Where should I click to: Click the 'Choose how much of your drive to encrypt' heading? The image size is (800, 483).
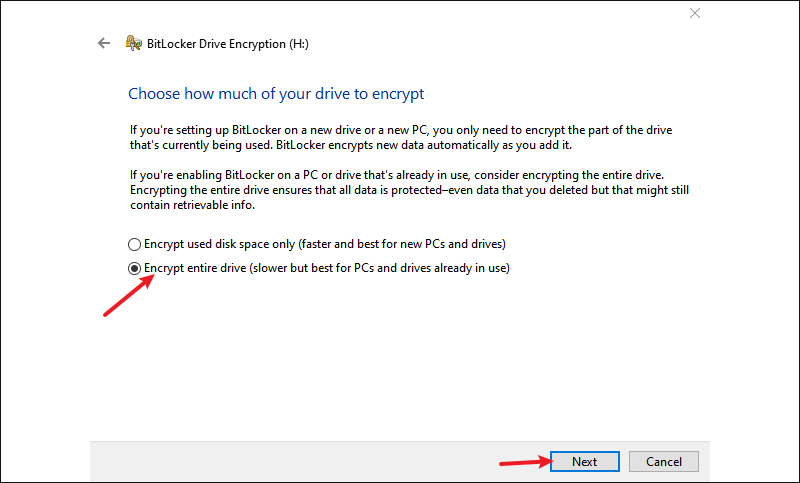(276, 94)
